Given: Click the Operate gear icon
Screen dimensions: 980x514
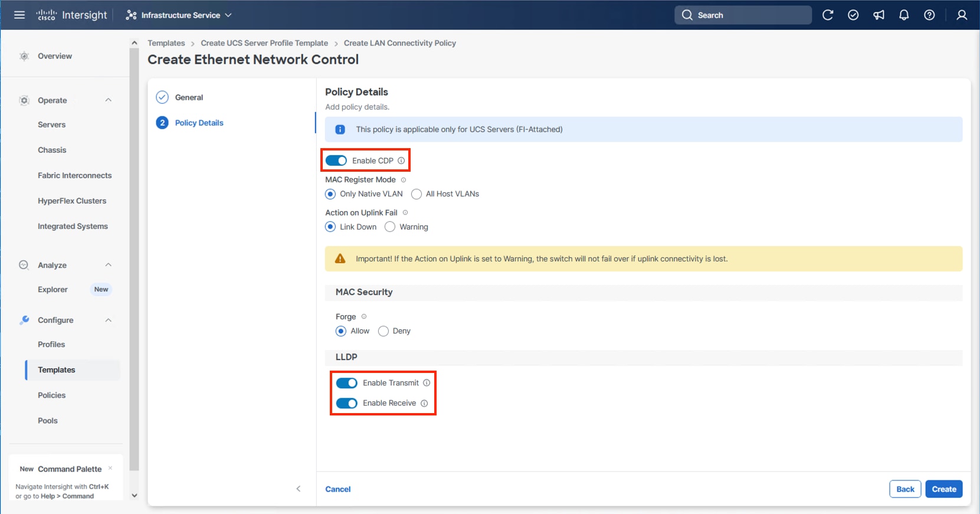Looking at the screenshot, I should (x=24, y=100).
